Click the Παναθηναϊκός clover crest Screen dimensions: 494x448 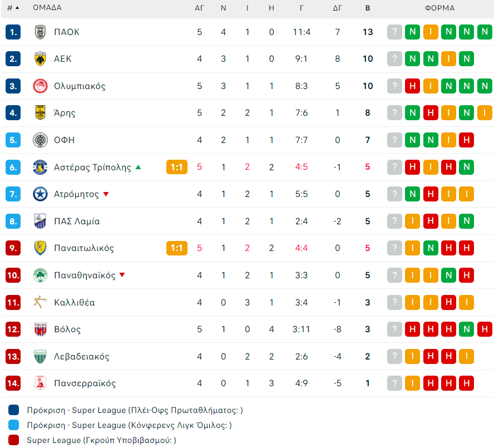point(40,275)
